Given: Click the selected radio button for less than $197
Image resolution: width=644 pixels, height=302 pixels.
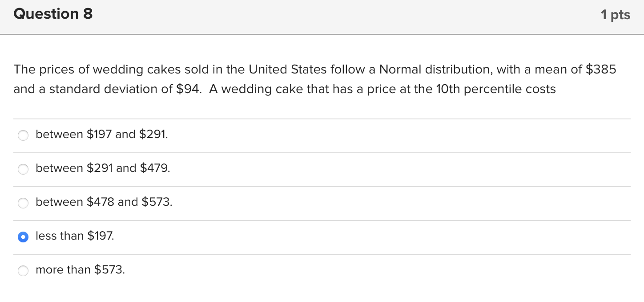Looking at the screenshot, I should 23,237.
